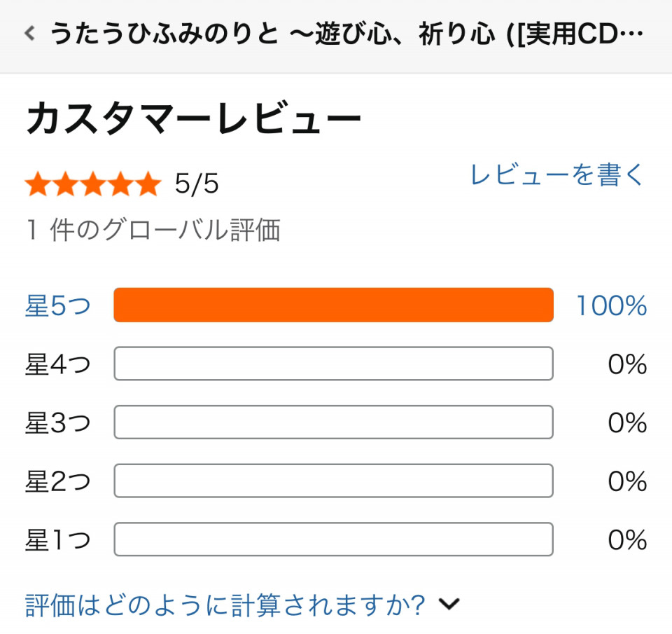Click the empty 星1つ histogram bar
Screen dimensions: 672x634
tap(333, 539)
